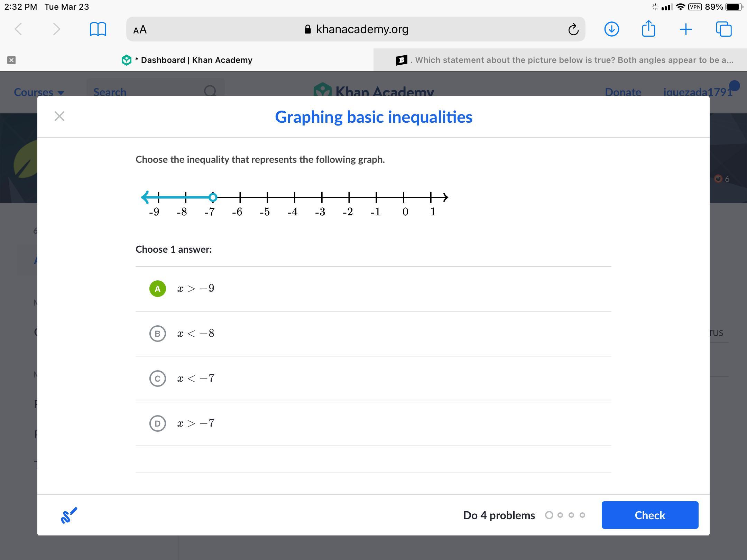Select answer A, x > −9
This screenshot has width=747, height=560.
pos(158,289)
